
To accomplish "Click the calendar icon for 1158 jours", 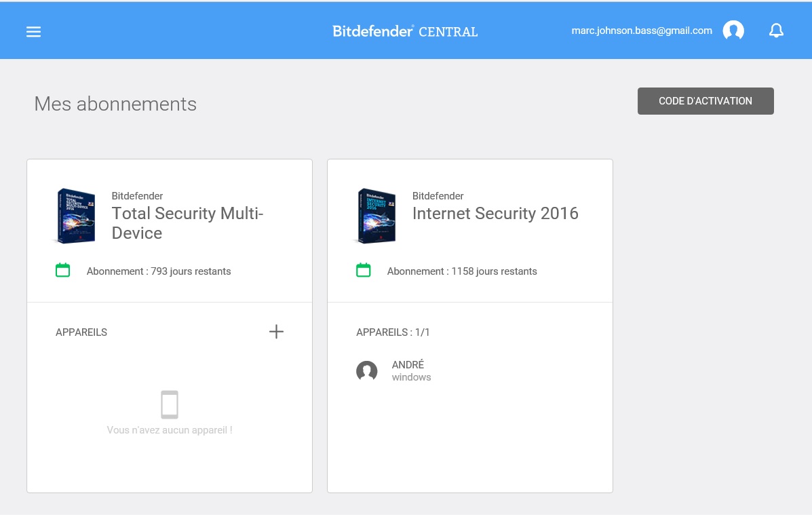I will tap(363, 271).
